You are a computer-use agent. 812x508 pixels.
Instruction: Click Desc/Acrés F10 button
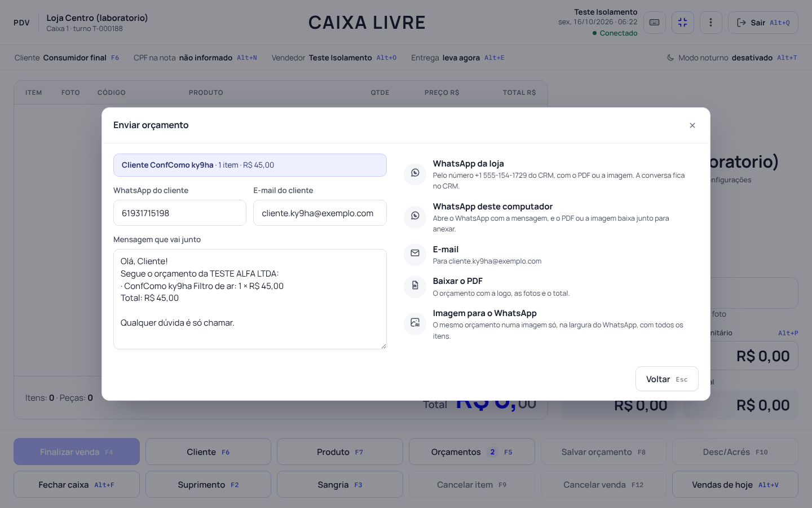tap(735, 452)
